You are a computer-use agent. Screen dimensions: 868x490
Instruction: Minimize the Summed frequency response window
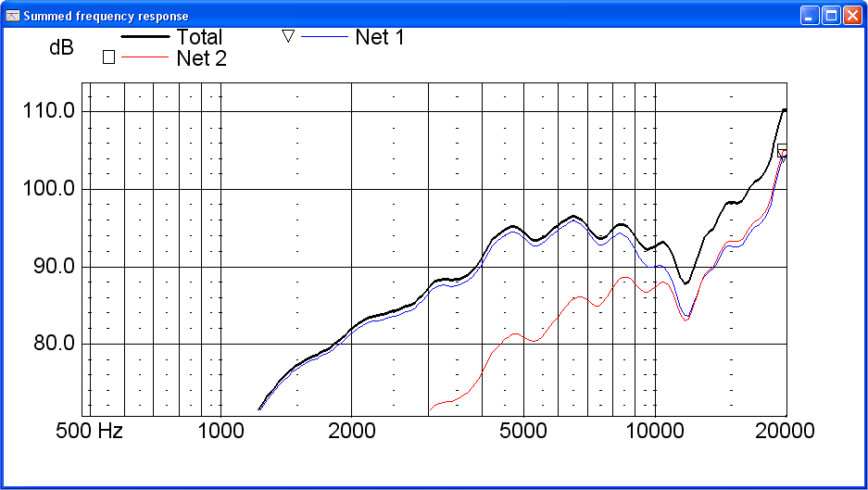point(810,16)
